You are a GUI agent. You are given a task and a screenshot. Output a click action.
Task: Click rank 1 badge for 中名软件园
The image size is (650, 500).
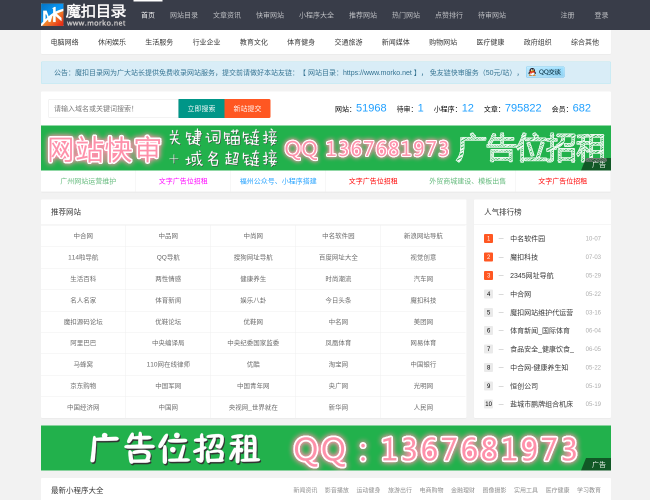point(488,238)
